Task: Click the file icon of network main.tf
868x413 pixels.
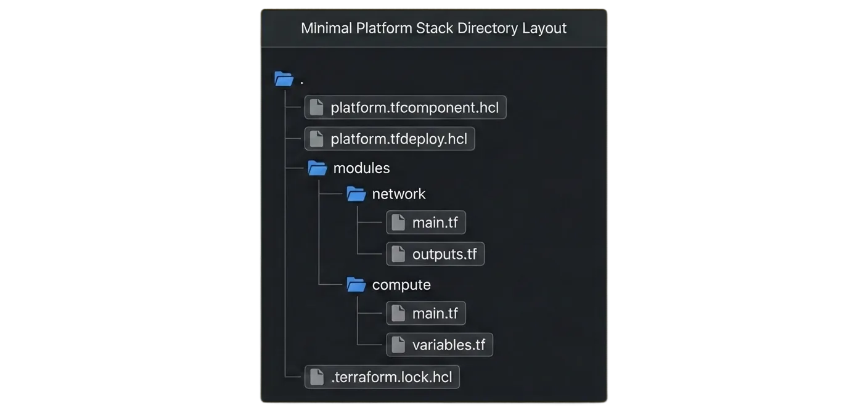Action: [x=398, y=223]
